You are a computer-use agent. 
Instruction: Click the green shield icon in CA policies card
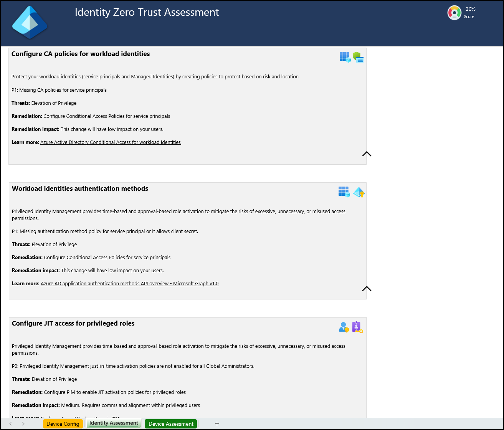[358, 57]
